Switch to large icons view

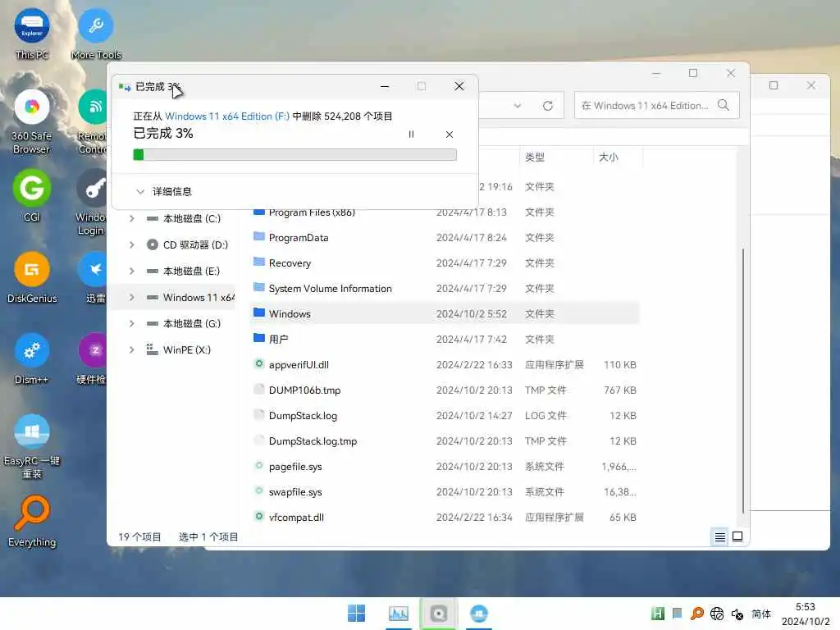pos(737,536)
